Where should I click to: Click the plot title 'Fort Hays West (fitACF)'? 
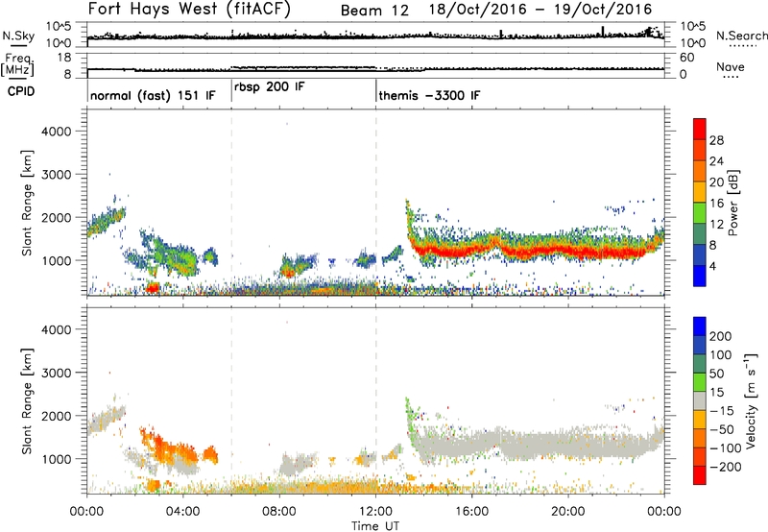189,10
